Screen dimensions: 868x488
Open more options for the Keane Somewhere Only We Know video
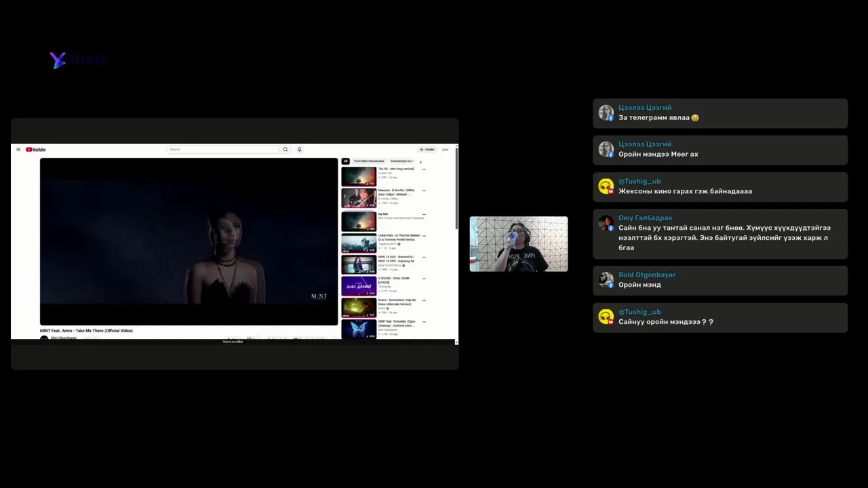(x=424, y=301)
